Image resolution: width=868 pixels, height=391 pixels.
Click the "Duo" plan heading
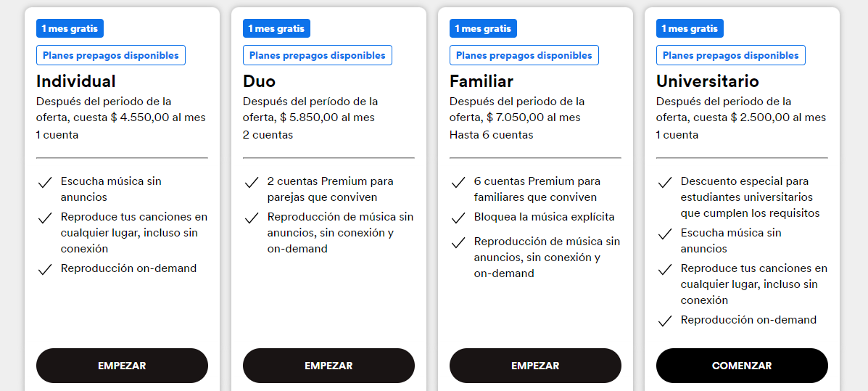259,81
